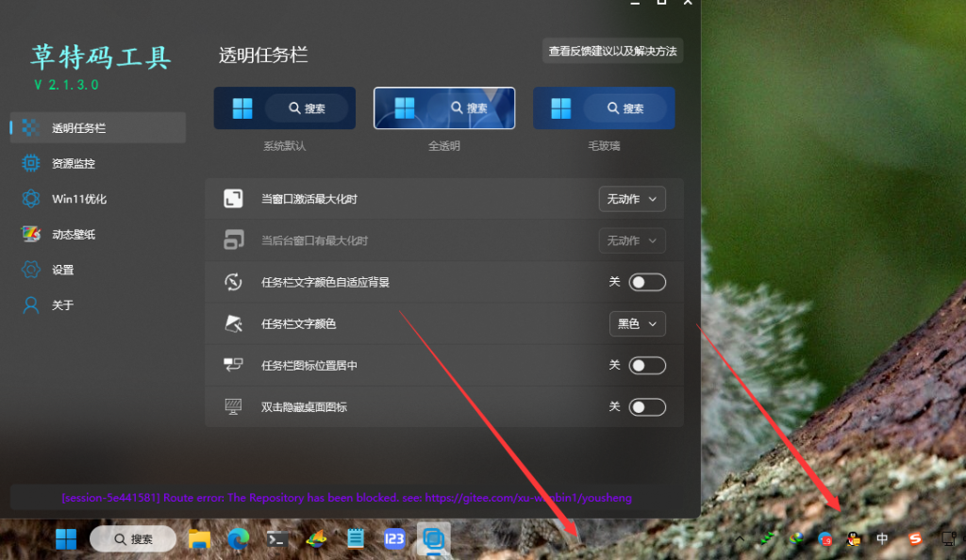
Task: Open the terminal app on the taskbar
Action: pos(276,539)
